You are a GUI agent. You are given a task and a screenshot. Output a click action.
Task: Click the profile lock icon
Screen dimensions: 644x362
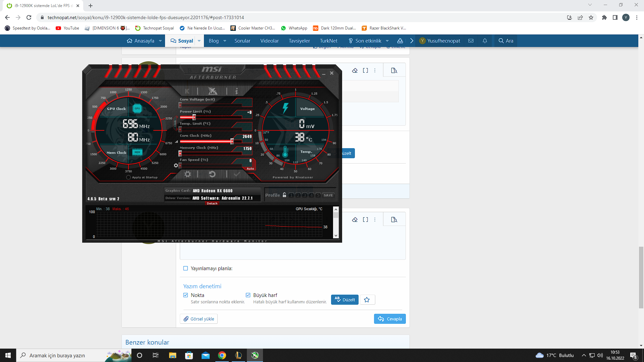pyautogui.click(x=284, y=195)
